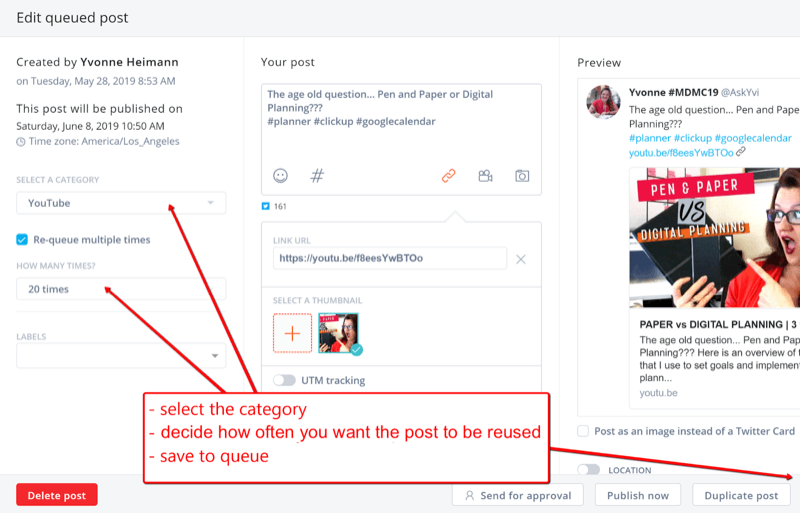Click the youtu.be domain text in card
Screen dimensions: 800x513
coord(658,393)
